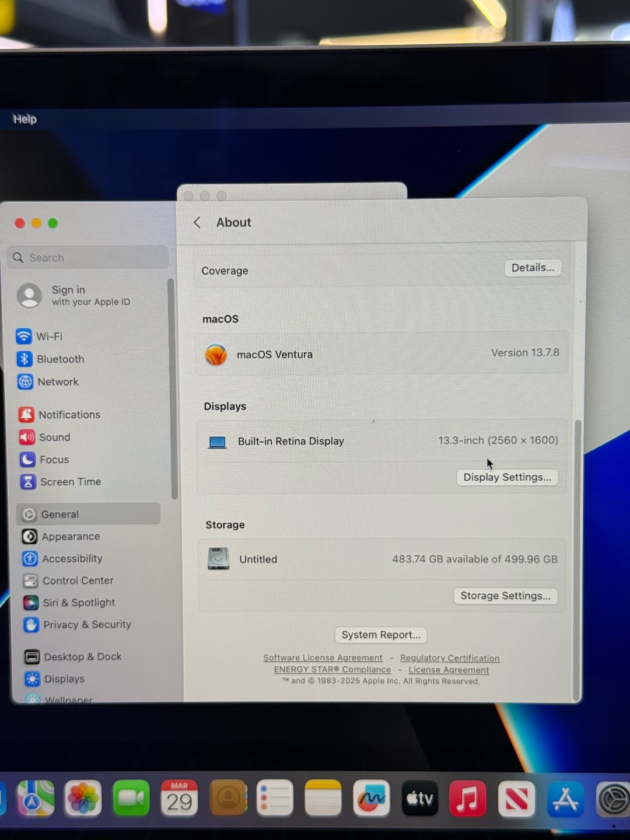The height and width of the screenshot is (840, 630).
Task: Open Help menu in menu bar
Action: (x=25, y=119)
